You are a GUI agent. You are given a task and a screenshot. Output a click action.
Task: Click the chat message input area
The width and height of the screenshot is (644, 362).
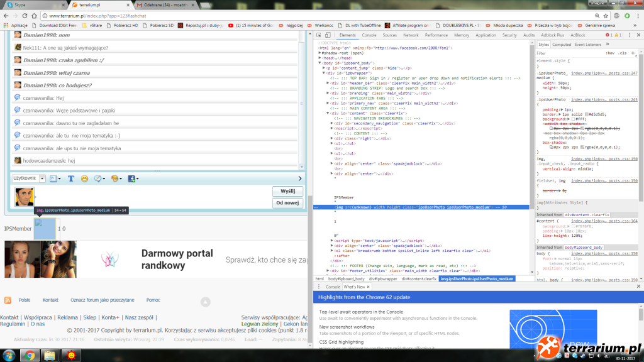click(x=154, y=197)
